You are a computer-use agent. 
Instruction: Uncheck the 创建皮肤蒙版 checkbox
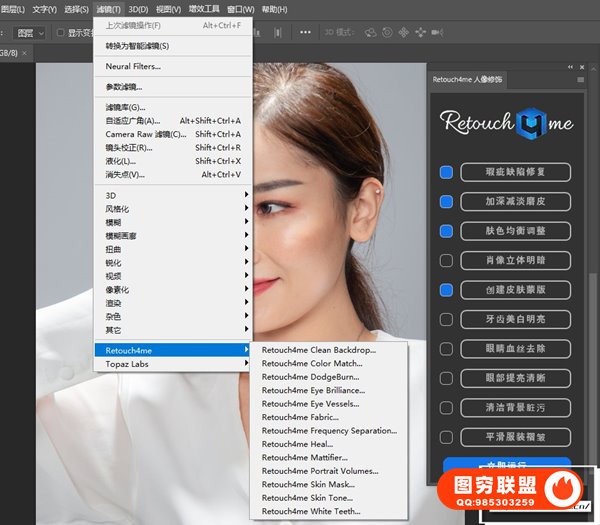tap(446, 290)
